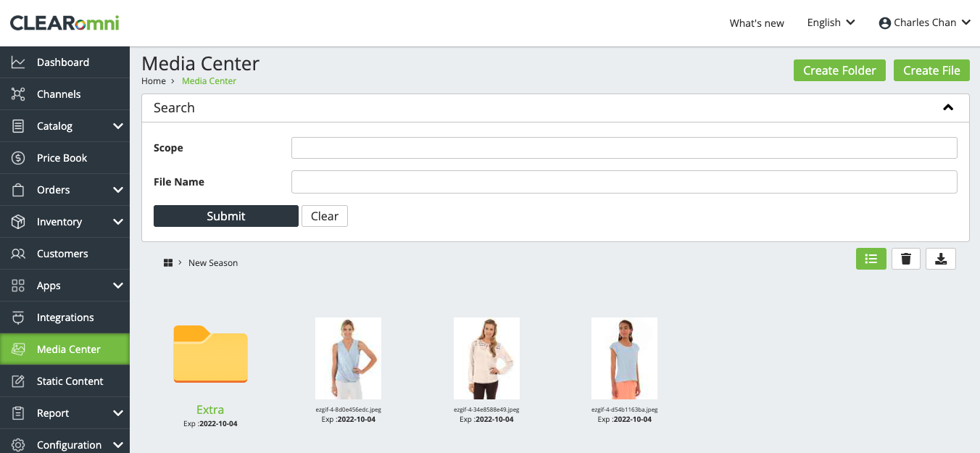Open the Customers section
The height and width of the screenshot is (453, 980).
tap(63, 254)
